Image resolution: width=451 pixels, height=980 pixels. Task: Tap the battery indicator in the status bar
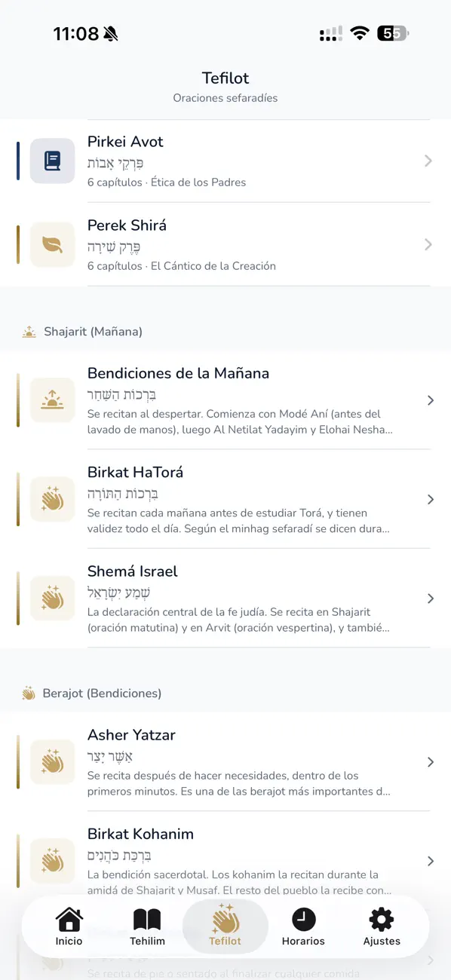pyautogui.click(x=392, y=33)
